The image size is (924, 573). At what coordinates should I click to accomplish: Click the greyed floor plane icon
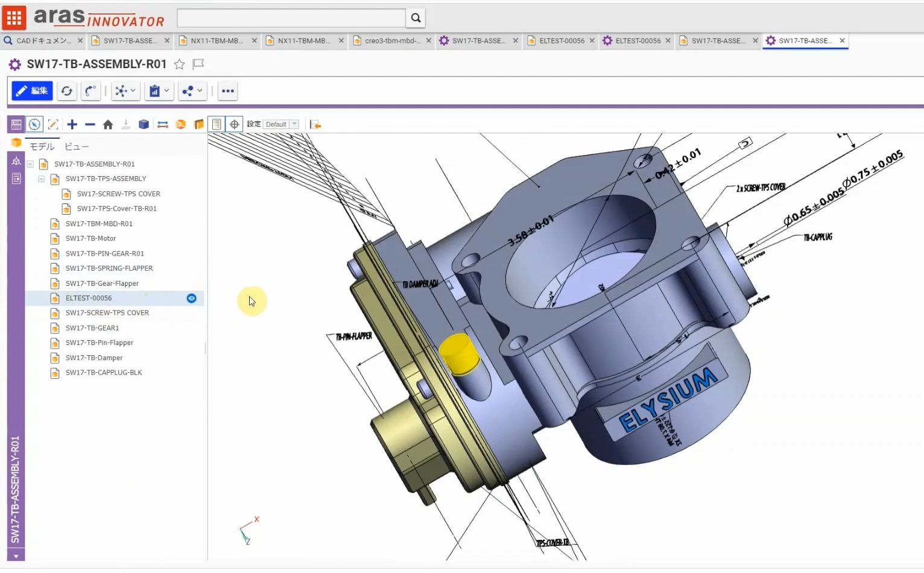(x=126, y=124)
